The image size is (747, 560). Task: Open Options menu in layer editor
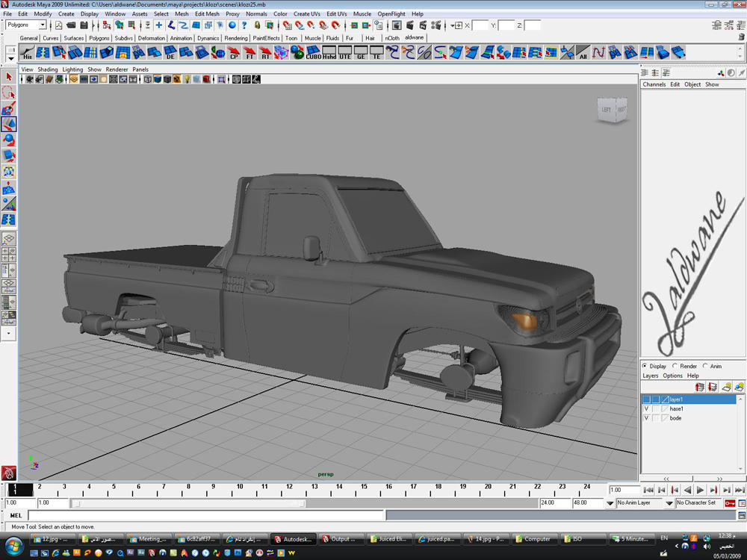click(x=673, y=376)
